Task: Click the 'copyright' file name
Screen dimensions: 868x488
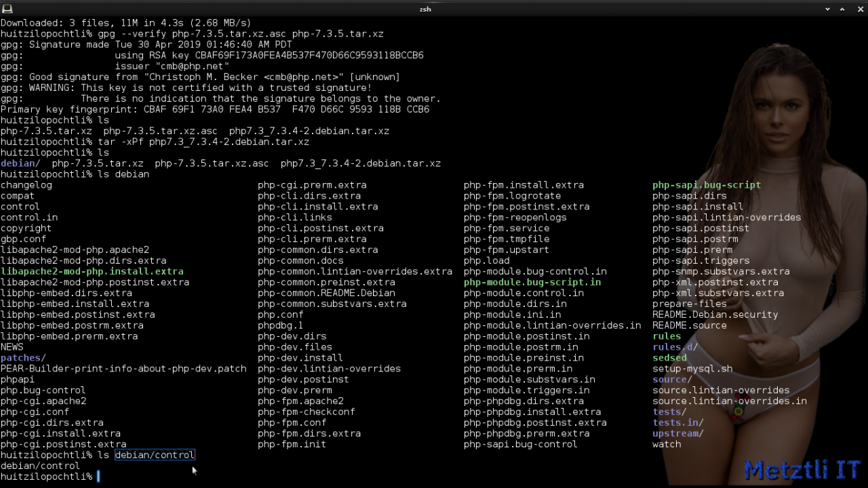Action: pyautogui.click(x=26, y=228)
